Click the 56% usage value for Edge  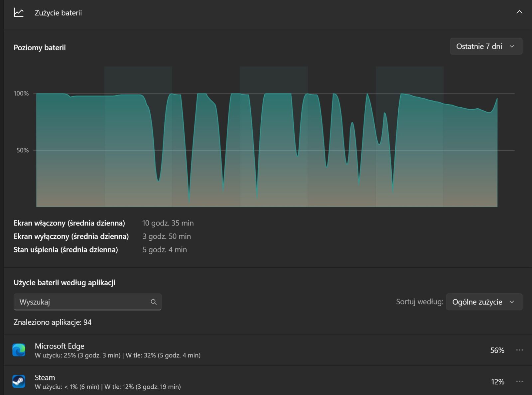point(497,350)
